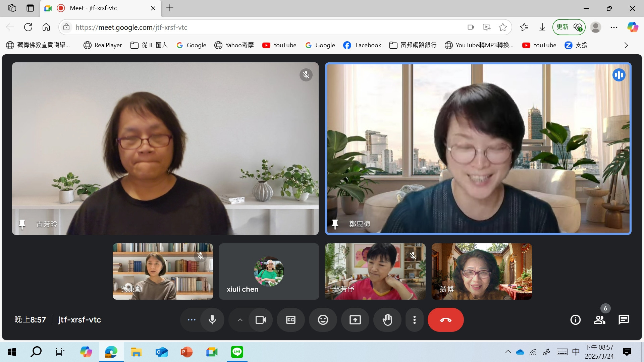Show the participants people panel
The height and width of the screenshot is (362, 644).
(x=599, y=320)
